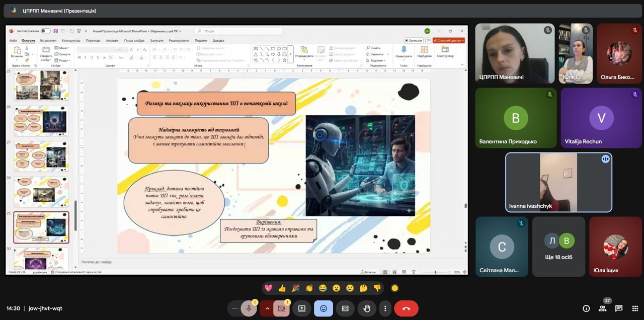Click the raise hand icon
This screenshot has width=644, height=320.
pos(367,308)
